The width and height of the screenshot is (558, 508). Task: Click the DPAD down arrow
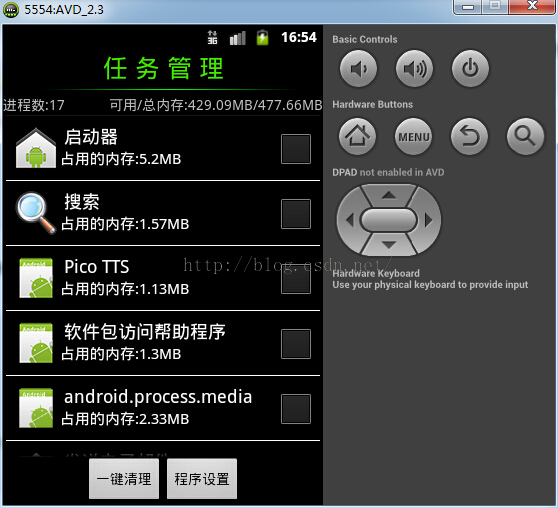[389, 245]
